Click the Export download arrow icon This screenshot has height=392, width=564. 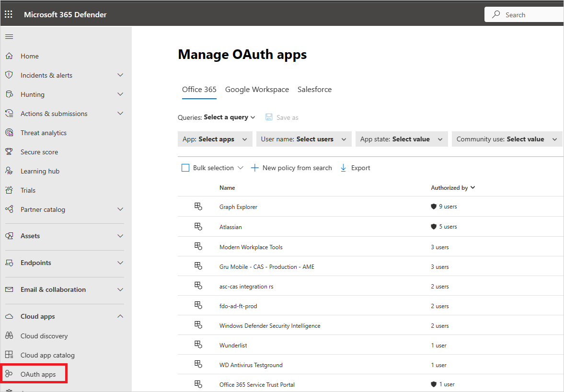[x=343, y=168]
